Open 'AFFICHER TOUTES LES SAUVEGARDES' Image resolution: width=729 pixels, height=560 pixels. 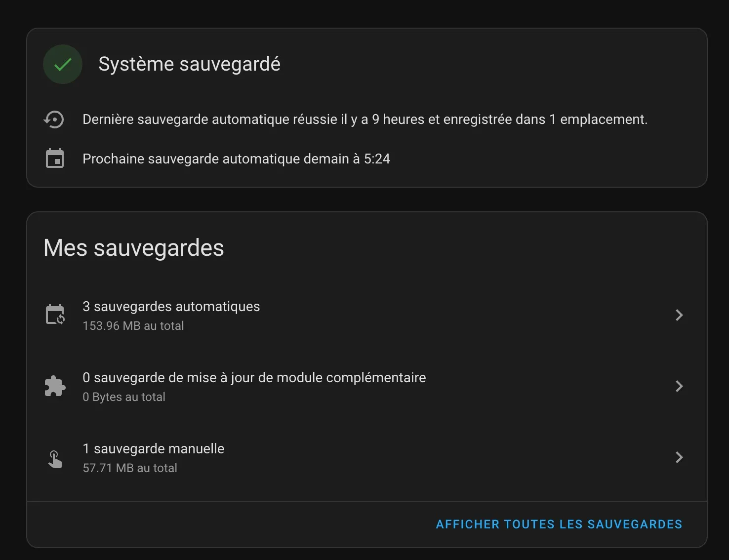point(559,524)
